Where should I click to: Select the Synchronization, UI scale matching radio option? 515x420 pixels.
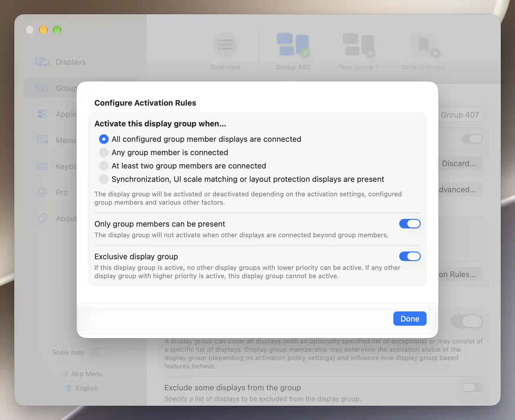104,179
